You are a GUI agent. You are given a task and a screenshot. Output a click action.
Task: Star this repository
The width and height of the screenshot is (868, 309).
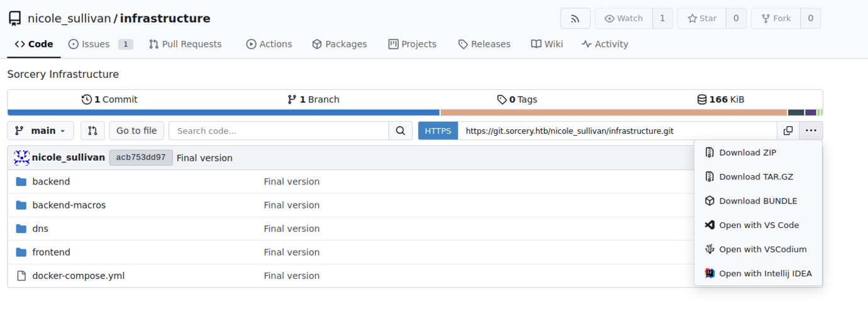[x=702, y=19]
